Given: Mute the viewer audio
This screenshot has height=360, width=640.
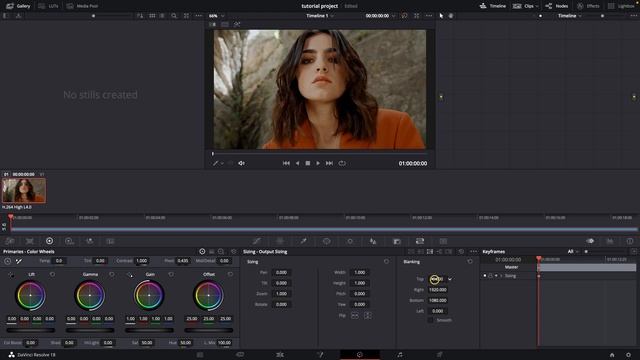Looking at the screenshot, I should pos(241,163).
